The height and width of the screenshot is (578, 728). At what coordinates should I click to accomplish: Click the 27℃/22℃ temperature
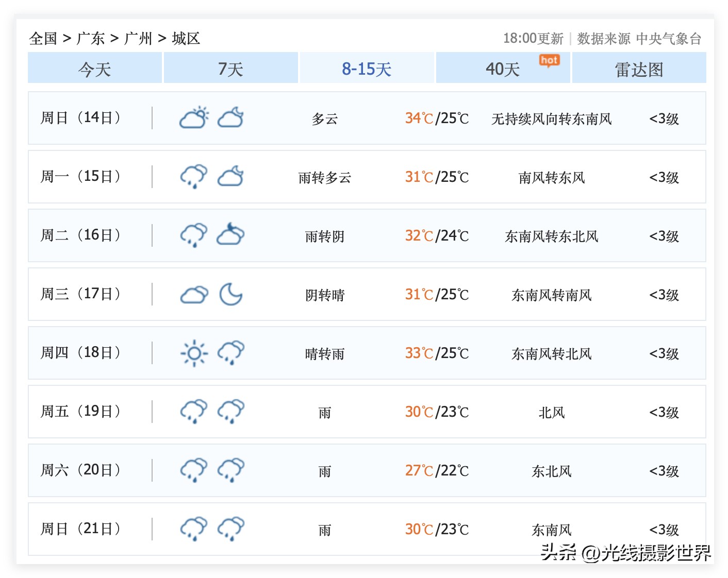(437, 471)
